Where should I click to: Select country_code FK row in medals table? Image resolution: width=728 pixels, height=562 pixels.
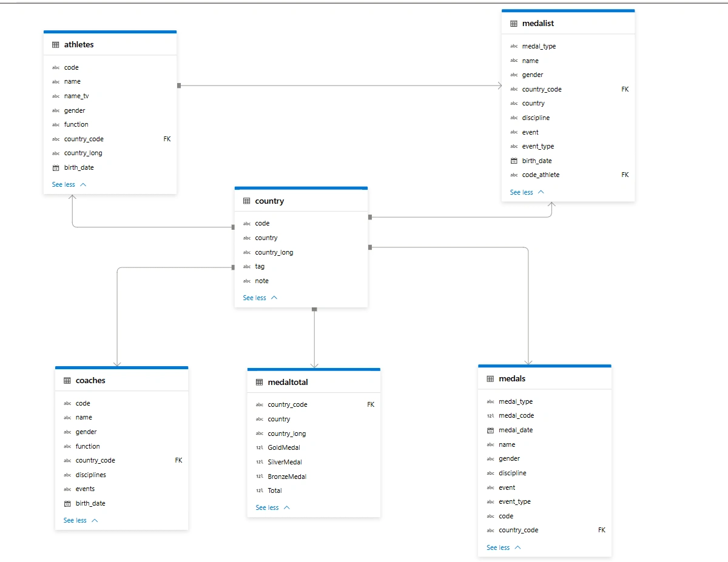click(x=544, y=530)
